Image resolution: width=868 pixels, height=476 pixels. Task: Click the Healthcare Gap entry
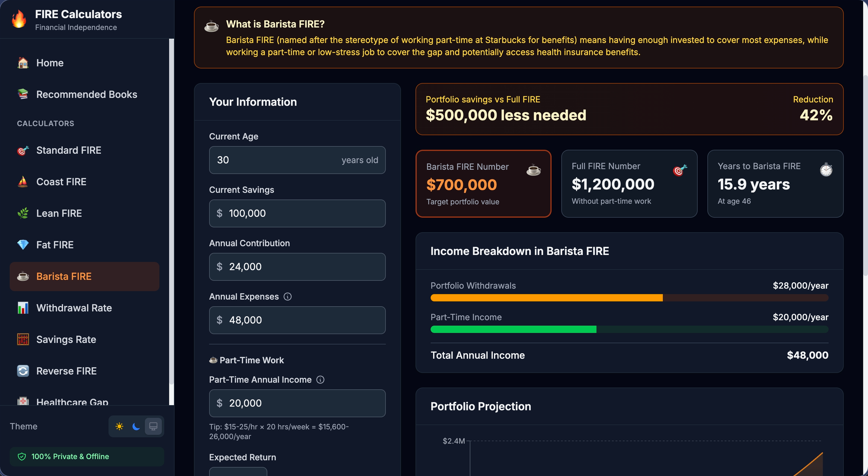click(72, 402)
